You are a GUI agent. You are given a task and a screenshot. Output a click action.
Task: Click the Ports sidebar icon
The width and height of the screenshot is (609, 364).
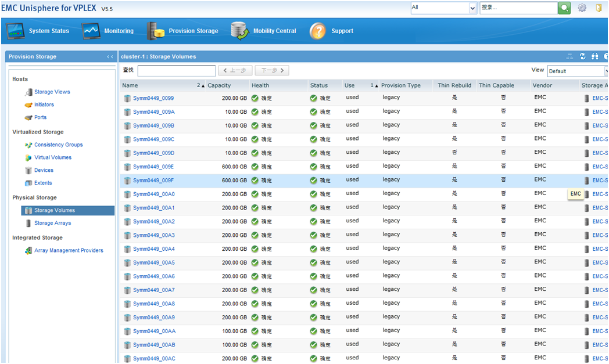(28, 118)
